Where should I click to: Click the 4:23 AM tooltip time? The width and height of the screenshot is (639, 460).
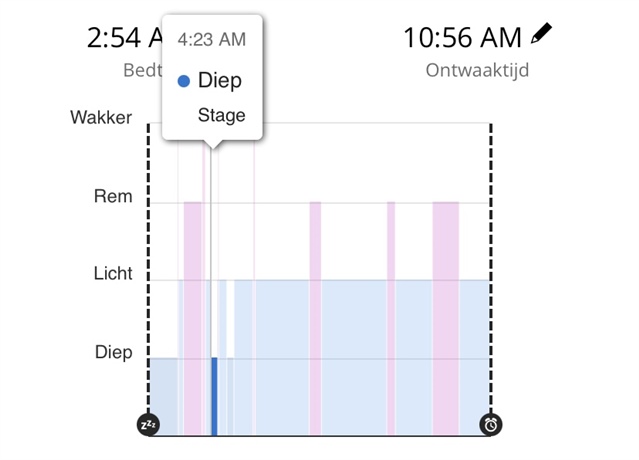[212, 40]
